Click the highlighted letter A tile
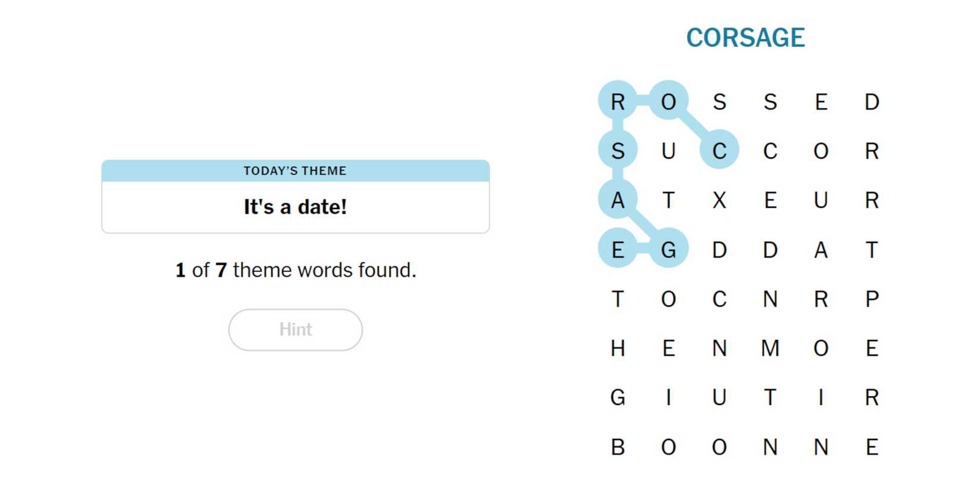This screenshot has height=490, width=980. pyautogui.click(x=618, y=201)
